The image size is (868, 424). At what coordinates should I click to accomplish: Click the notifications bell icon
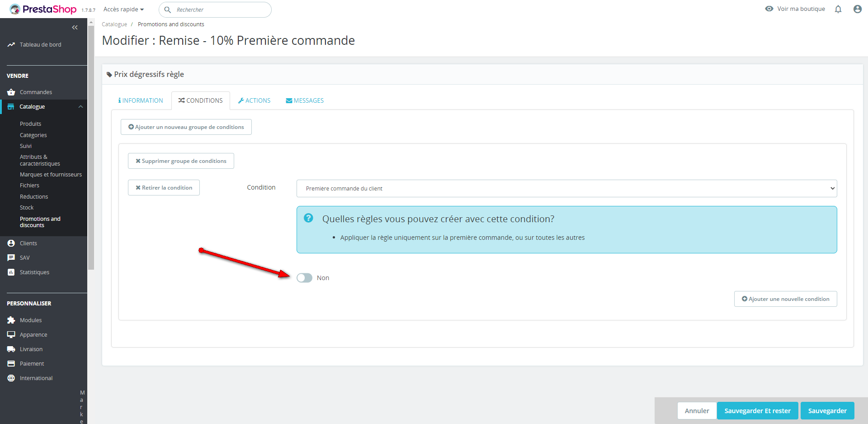(838, 9)
